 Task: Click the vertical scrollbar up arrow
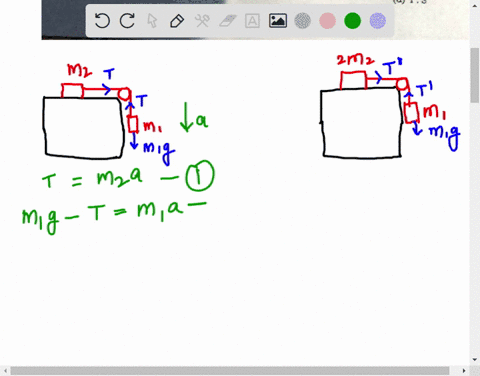tap(475, 6)
